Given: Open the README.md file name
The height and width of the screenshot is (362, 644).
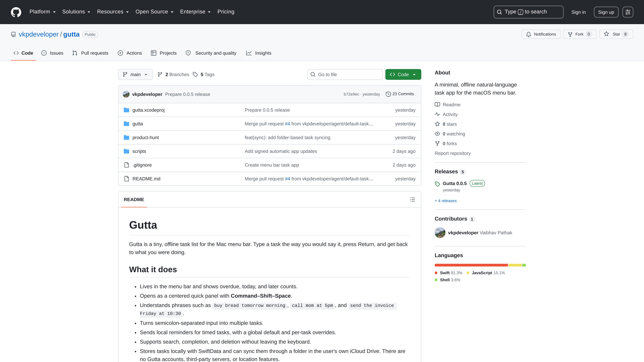Looking at the screenshot, I should pos(146,179).
